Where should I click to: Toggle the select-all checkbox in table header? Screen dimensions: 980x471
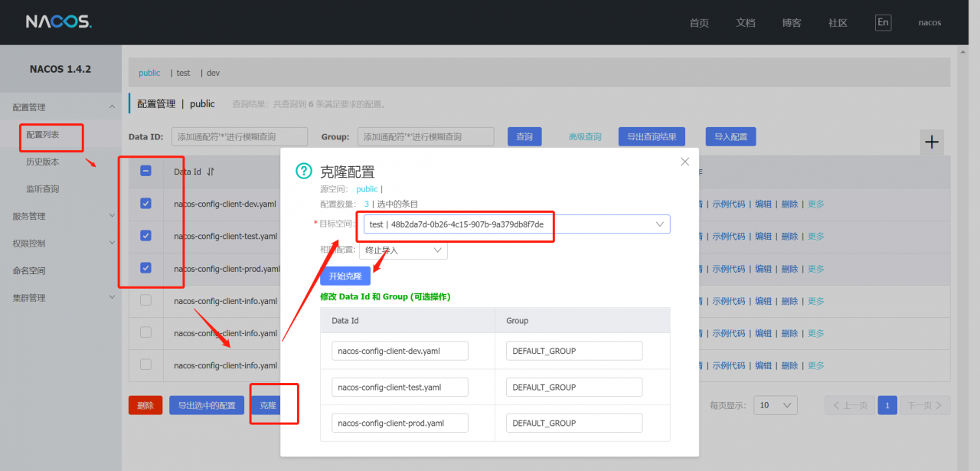(x=145, y=171)
